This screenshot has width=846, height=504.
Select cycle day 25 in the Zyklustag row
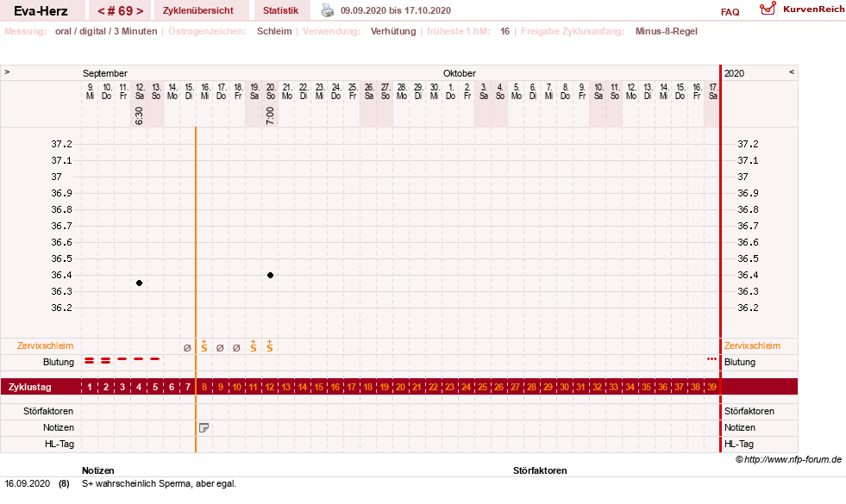point(482,387)
